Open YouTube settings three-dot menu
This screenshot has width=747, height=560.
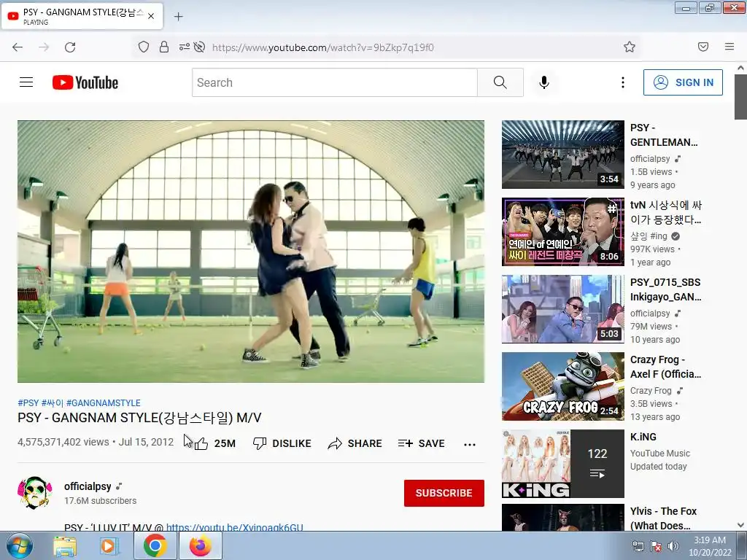[x=623, y=82]
